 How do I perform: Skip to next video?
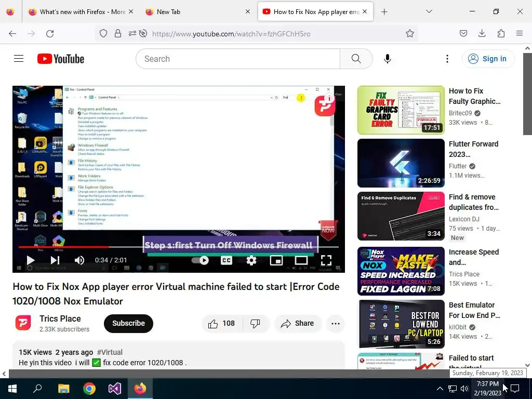[x=55, y=260]
